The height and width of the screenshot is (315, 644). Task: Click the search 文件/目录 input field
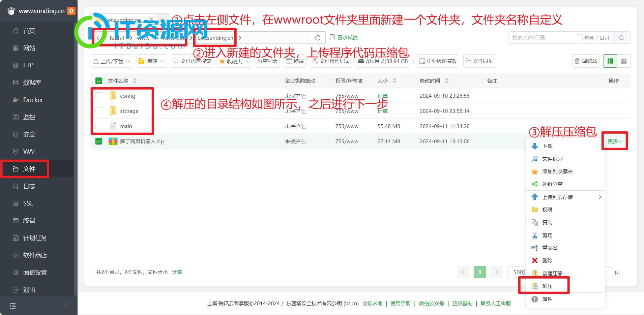click(541, 38)
